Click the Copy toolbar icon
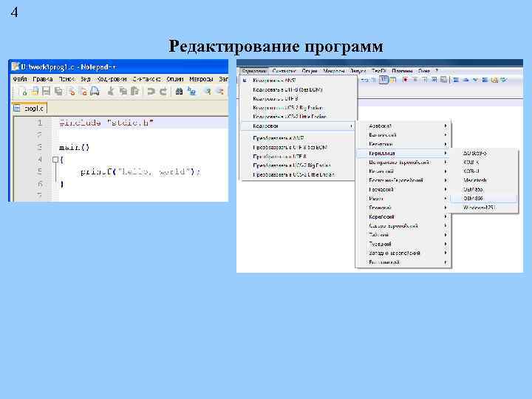The image size is (532, 399). point(123,91)
